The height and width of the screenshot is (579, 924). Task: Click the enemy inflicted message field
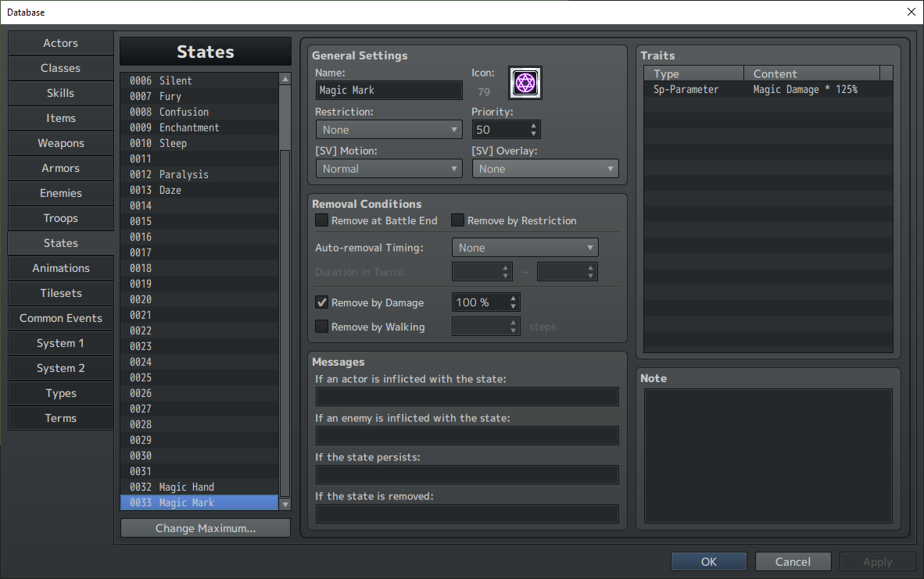click(467, 435)
